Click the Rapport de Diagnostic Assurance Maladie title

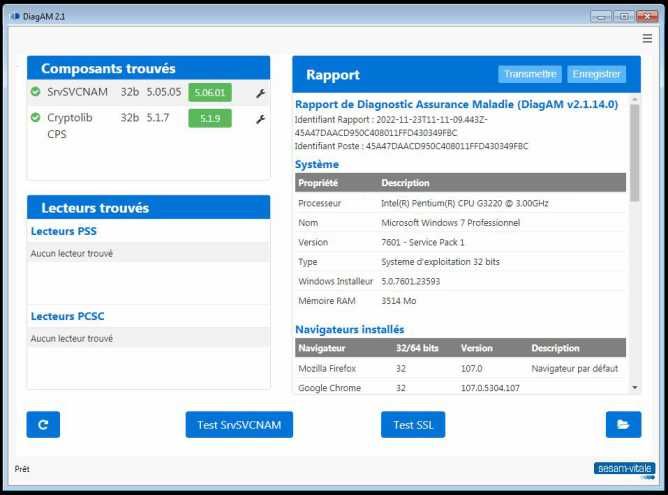coord(456,104)
